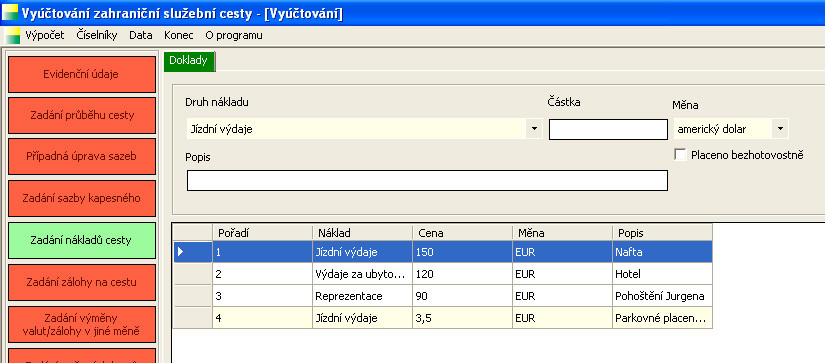Select row header of the Hotel row

(193, 274)
